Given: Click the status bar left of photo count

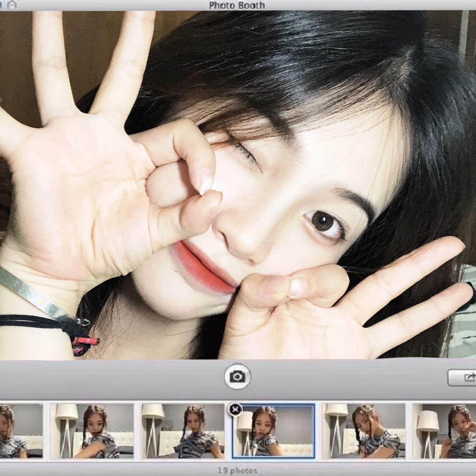Looking at the screenshot, I should coord(110,470).
